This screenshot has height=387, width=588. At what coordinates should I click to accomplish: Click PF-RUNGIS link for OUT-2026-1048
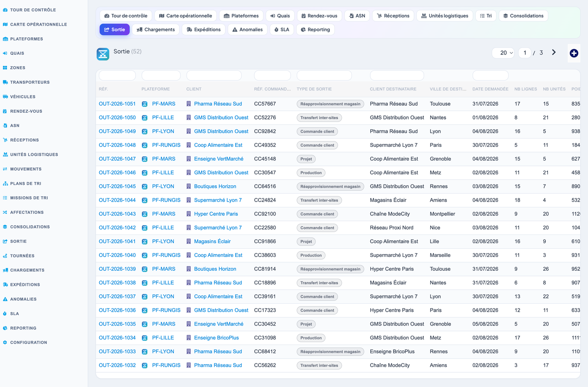pos(166,145)
